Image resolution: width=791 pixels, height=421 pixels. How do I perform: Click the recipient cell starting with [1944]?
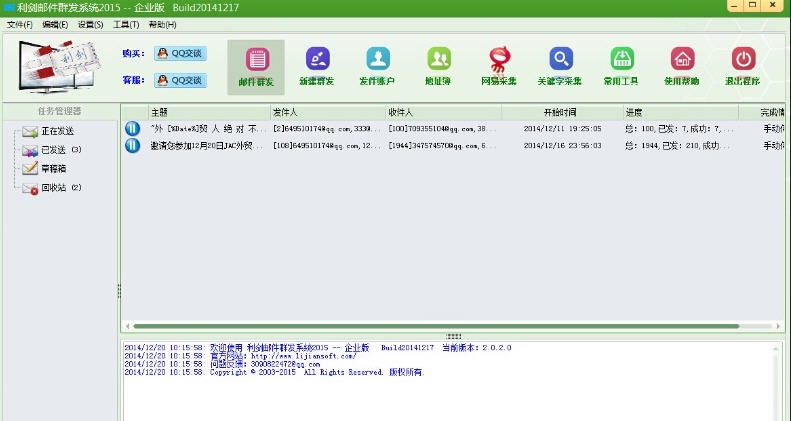click(x=442, y=146)
